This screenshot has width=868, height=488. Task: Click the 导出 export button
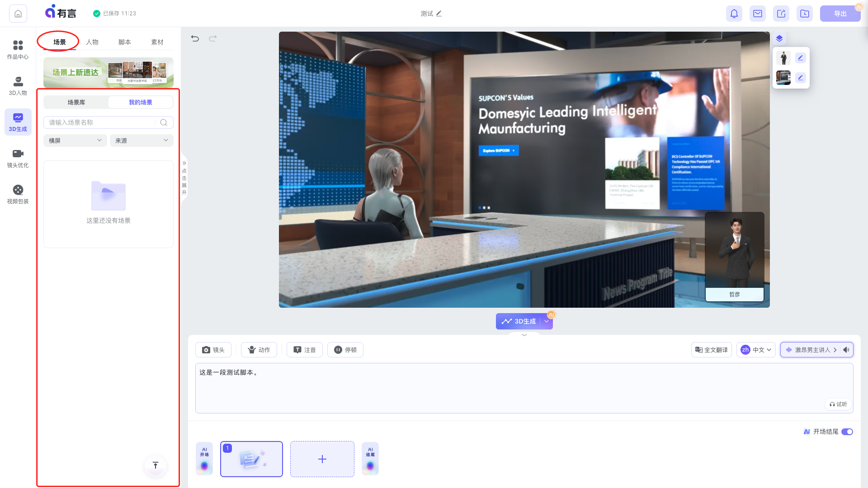(840, 14)
